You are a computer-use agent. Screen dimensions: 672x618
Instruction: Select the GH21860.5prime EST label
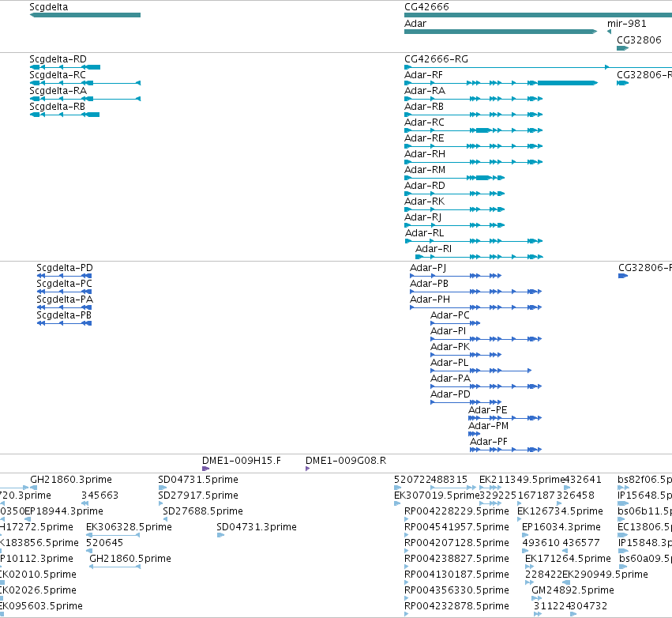coord(130,560)
